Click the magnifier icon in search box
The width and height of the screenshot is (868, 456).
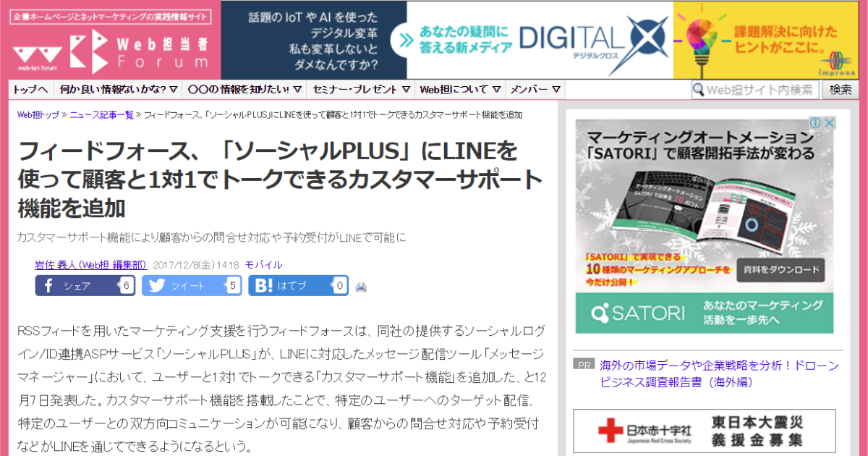(x=699, y=90)
